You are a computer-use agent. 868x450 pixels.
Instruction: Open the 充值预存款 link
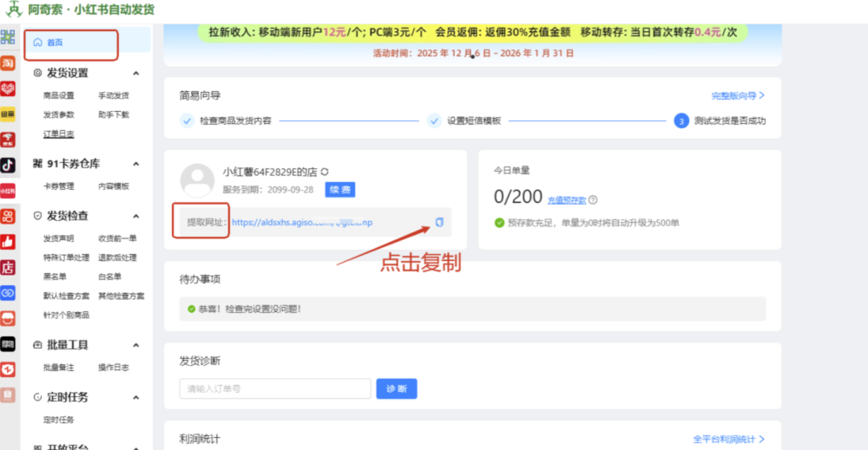(x=567, y=200)
